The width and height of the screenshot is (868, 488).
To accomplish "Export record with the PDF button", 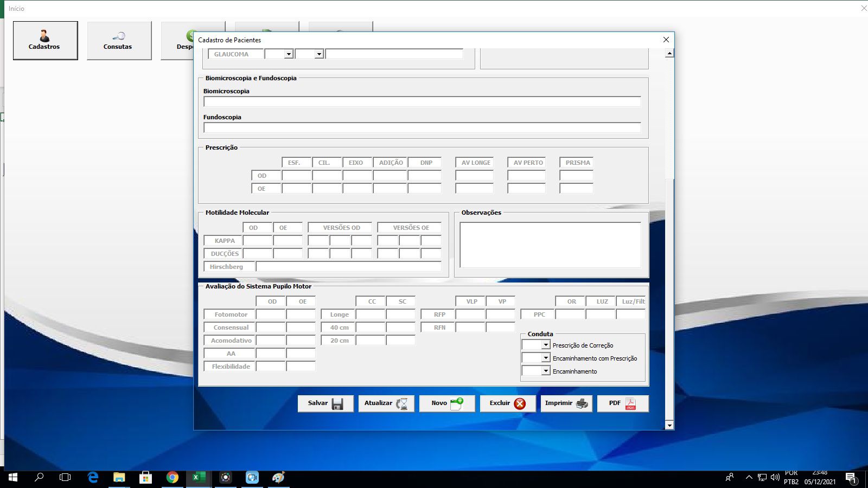I will click(x=623, y=403).
